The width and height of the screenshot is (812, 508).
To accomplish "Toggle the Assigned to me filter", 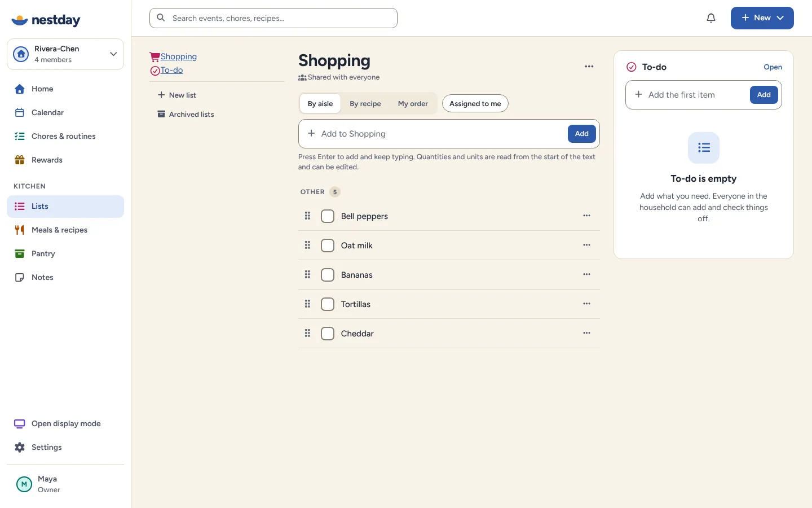I will click(x=475, y=104).
